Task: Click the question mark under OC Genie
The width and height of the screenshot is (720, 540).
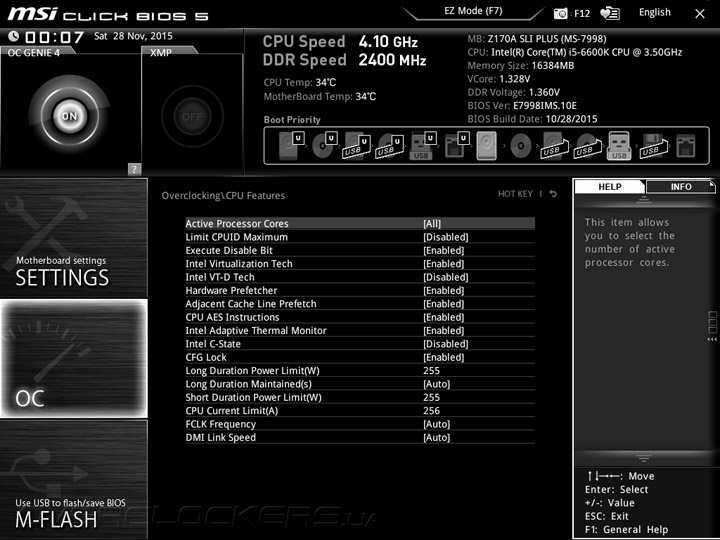Action: pyautogui.click(x=134, y=169)
